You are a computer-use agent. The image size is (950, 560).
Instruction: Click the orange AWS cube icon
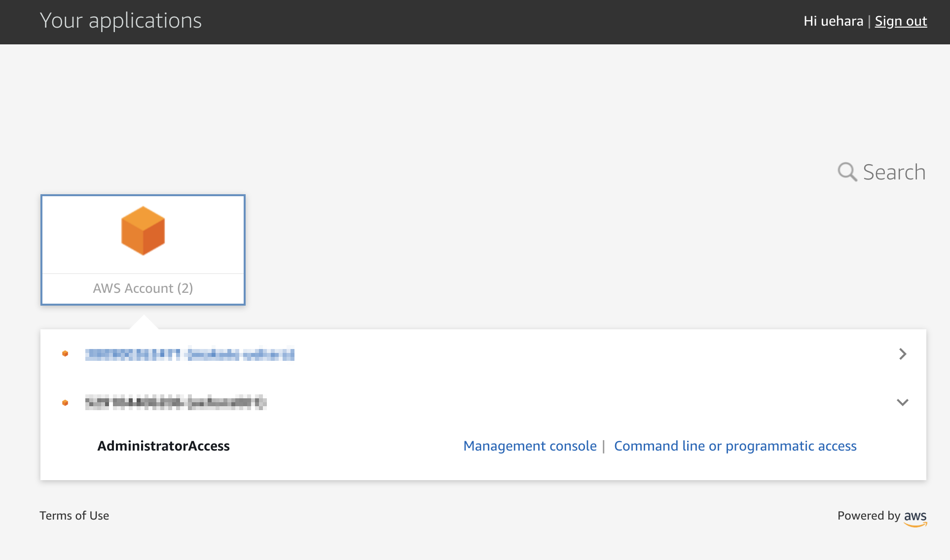pyautogui.click(x=143, y=230)
